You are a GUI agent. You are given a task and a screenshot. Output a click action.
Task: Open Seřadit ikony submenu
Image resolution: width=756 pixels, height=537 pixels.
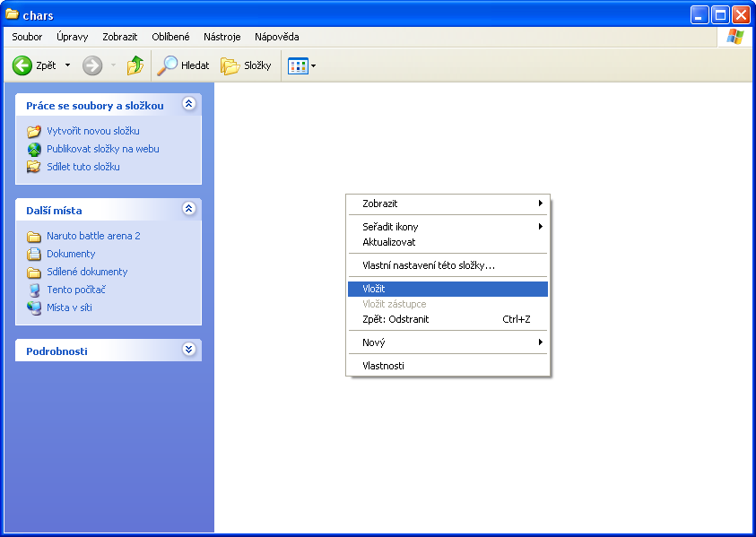[x=448, y=227]
